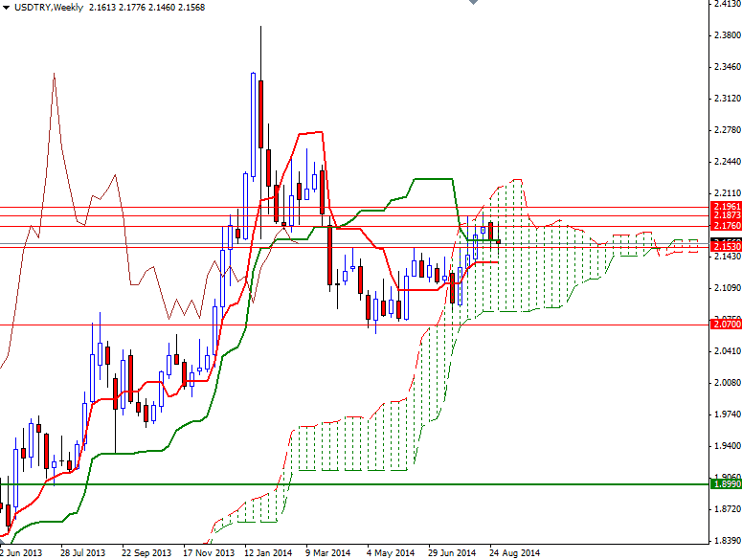The height and width of the screenshot is (560, 742).
Task: Click the 9 Mar 2014 date label
Action: tap(328, 552)
